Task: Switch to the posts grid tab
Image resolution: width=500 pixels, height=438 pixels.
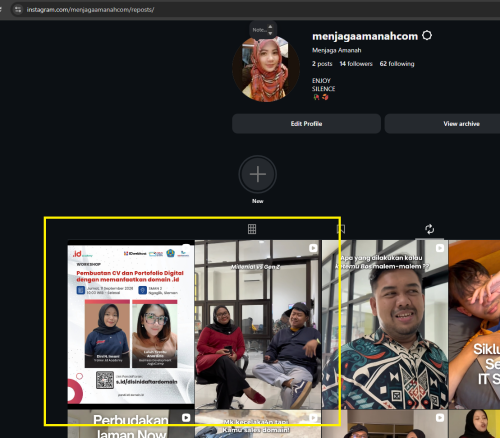Action: click(252, 229)
